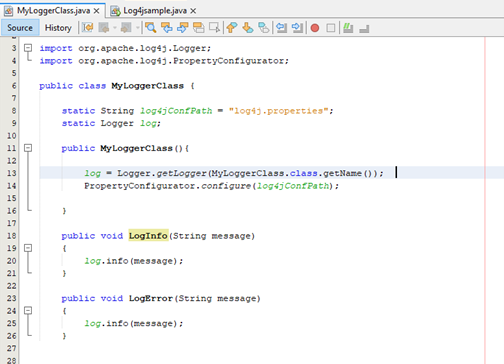
Task: Open the Back history dropdown arrow
Action: click(114, 28)
